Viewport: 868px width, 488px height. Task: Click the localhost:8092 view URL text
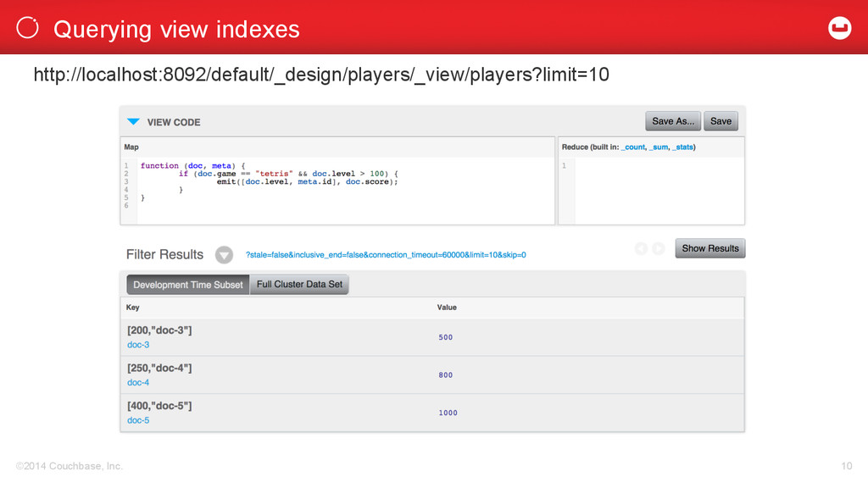coord(321,75)
